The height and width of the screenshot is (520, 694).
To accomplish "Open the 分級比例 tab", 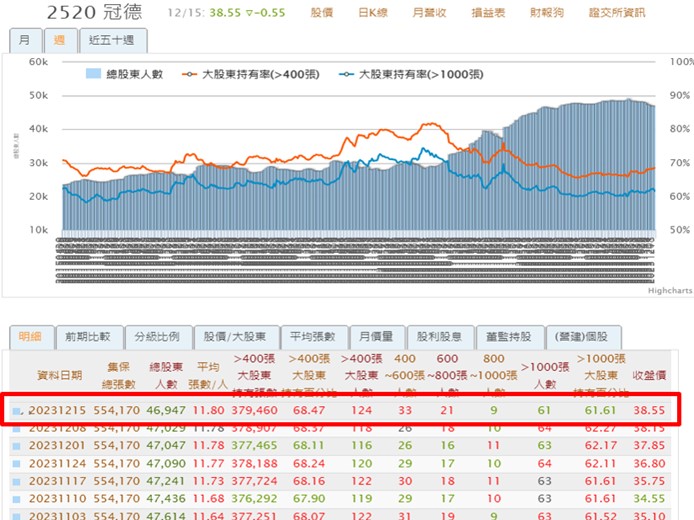I will [158, 337].
